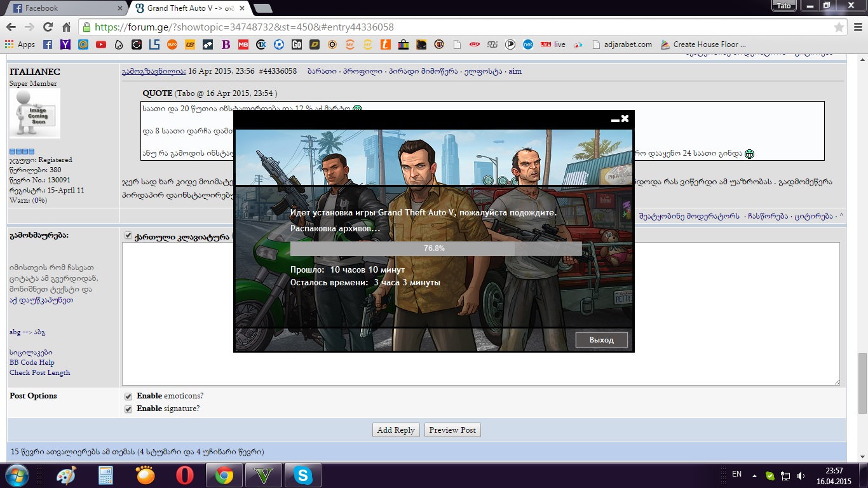Click the YouTube bookmark icon
The width and height of the screenshot is (868, 488).
point(101,44)
